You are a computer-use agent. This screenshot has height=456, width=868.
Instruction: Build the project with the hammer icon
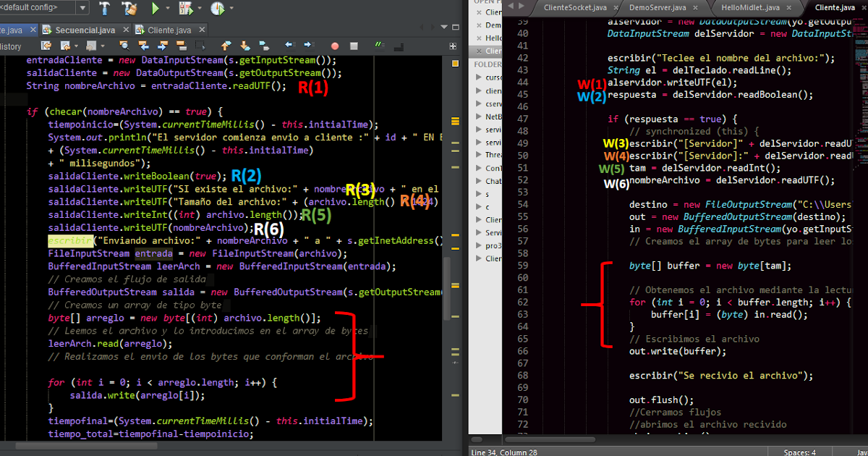click(x=105, y=7)
